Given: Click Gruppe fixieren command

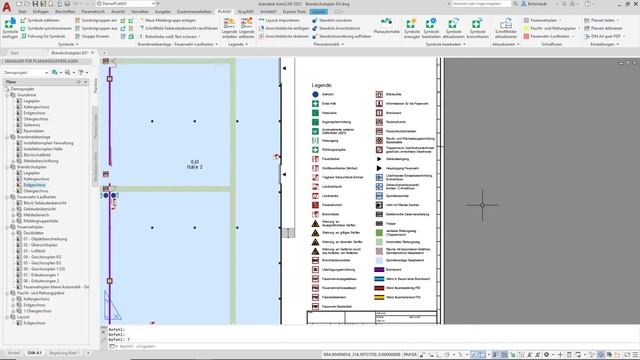Looking at the screenshot, I should click(92, 36).
